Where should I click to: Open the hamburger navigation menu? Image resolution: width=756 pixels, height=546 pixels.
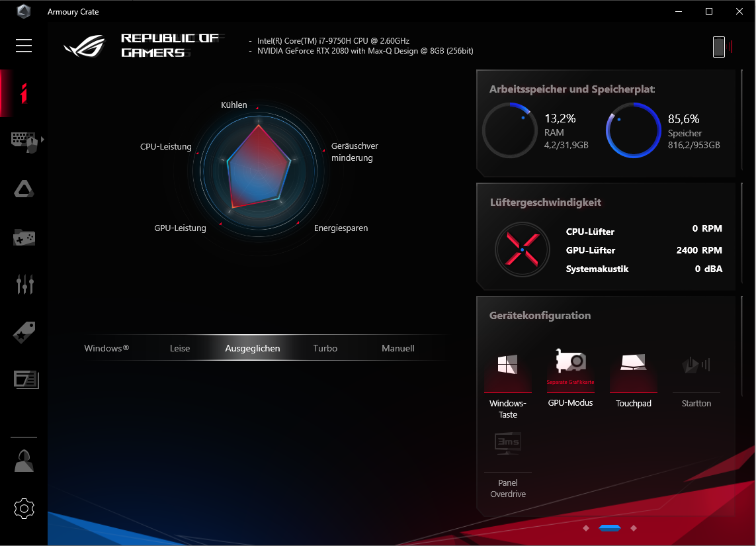pos(24,45)
